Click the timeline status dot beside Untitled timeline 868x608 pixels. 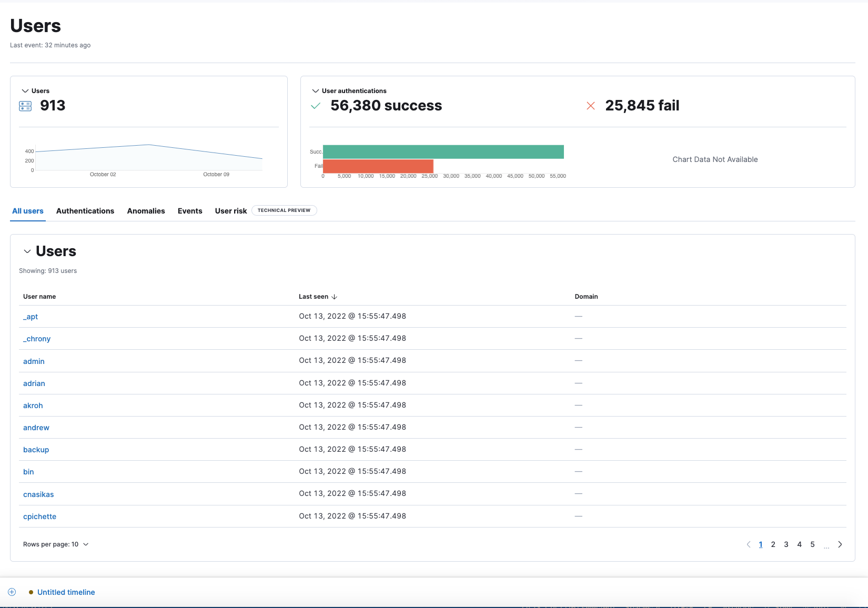pyautogui.click(x=30, y=592)
